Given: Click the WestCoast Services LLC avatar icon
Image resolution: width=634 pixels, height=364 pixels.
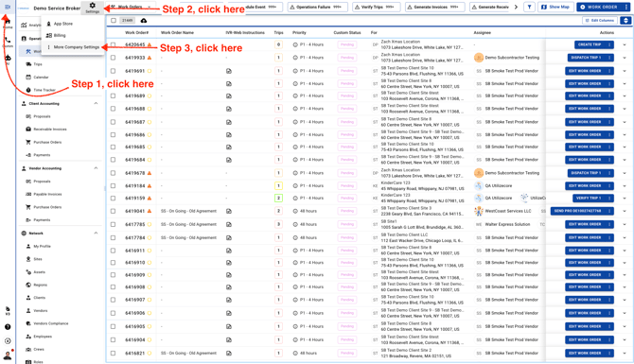Looking at the screenshot, I should pyautogui.click(x=479, y=211).
